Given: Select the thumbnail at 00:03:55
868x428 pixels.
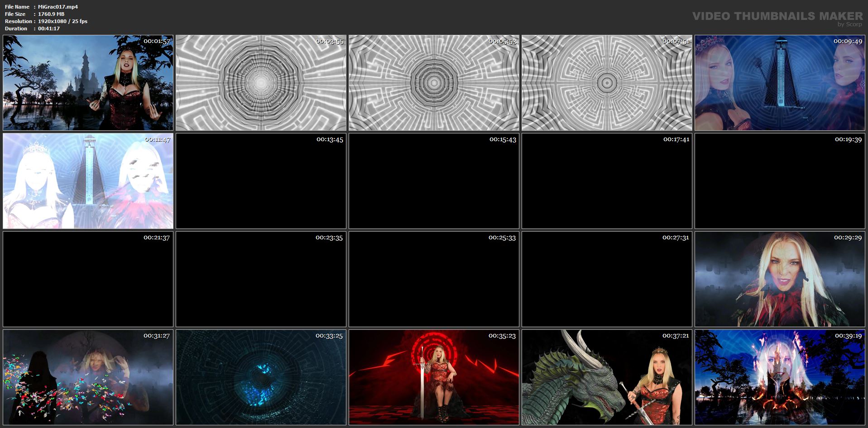Looking at the screenshot, I should pos(261,83).
